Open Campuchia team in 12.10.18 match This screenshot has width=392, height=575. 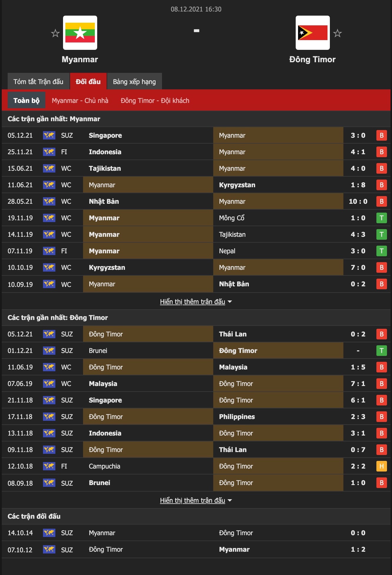[x=105, y=466]
